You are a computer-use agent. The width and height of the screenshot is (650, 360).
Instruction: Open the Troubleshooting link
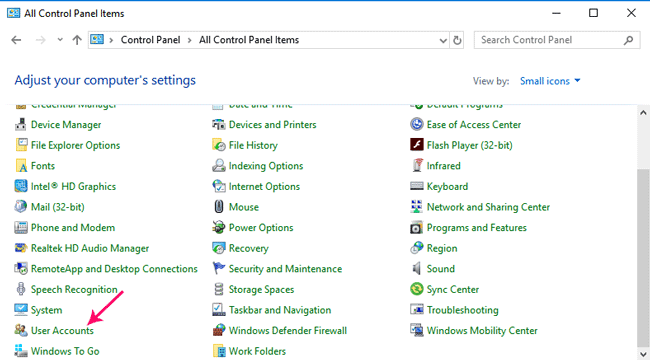(x=463, y=310)
